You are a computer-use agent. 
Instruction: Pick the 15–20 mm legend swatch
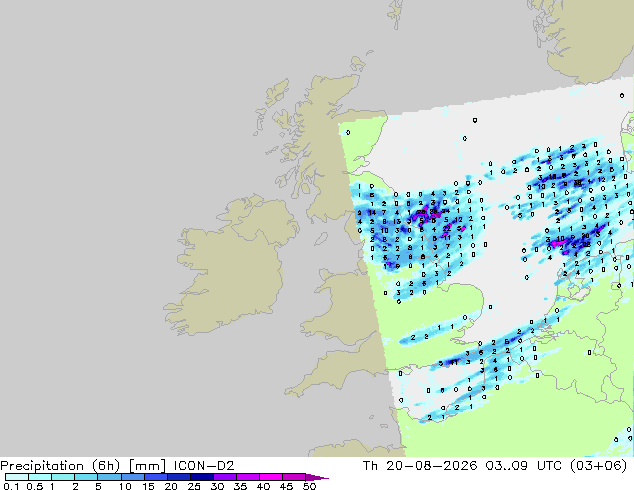pyautogui.click(x=155, y=477)
